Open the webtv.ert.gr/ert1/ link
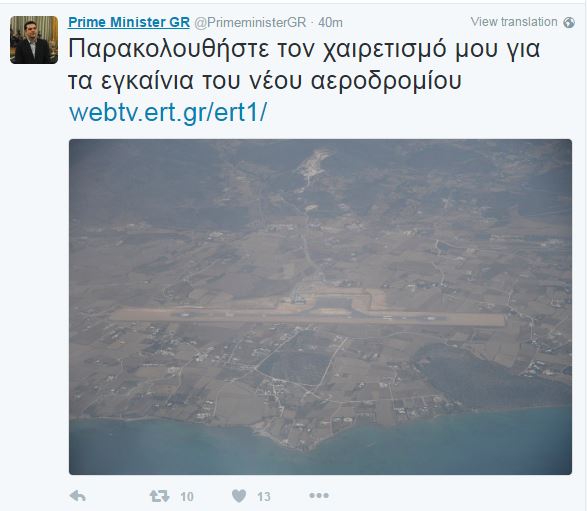This screenshot has width=587, height=511. [x=168, y=112]
